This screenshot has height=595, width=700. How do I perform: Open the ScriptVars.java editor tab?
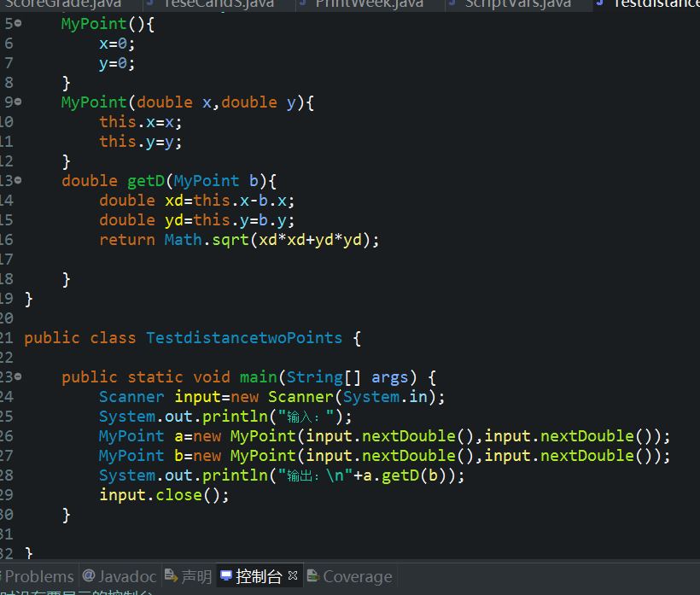click(x=518, y=3)
